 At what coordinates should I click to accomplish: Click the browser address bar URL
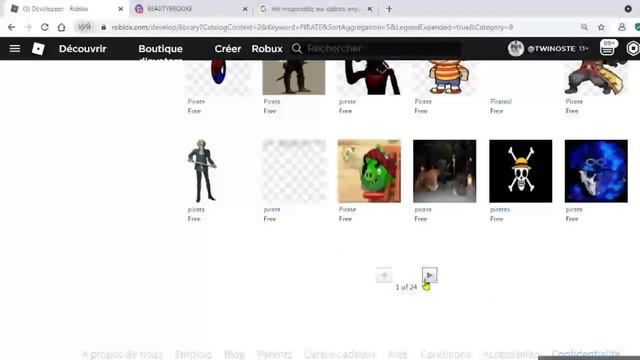click(x=312, y=27)
